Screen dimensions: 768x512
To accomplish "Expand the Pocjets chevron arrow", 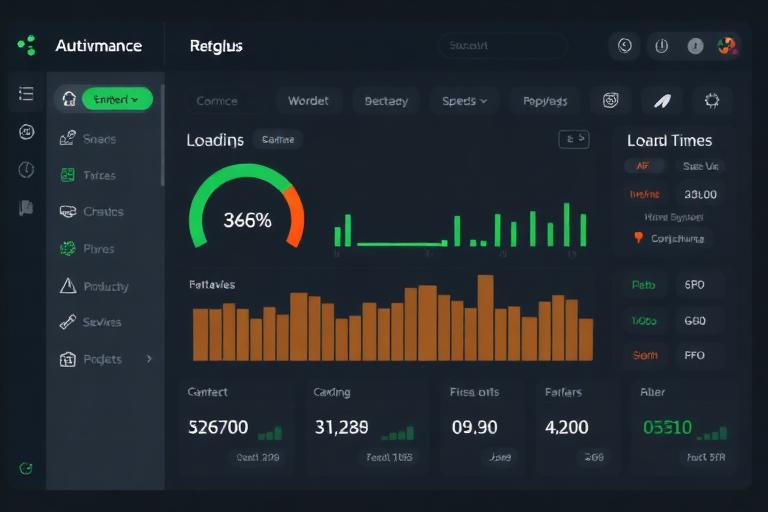I will [x=149, y=359].
